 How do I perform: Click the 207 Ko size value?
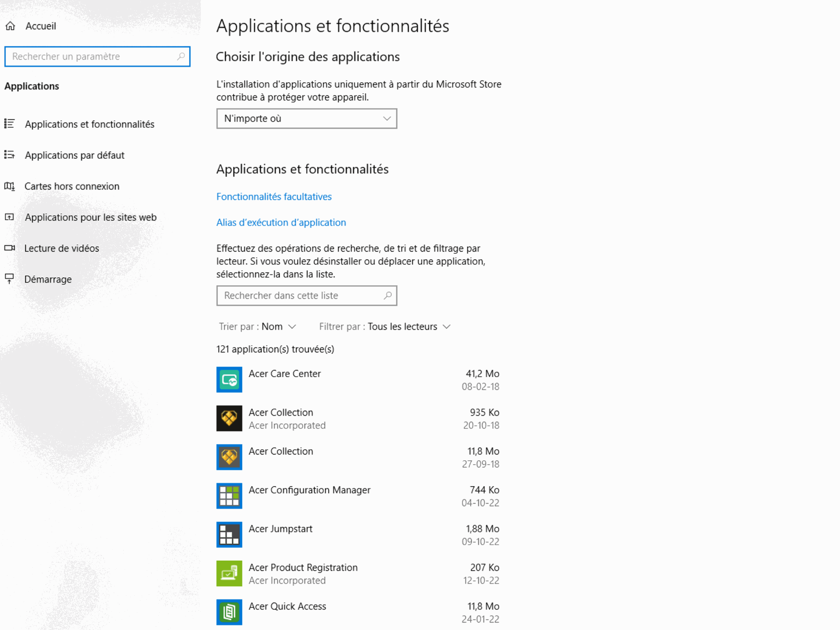click(x=484, y=567)
